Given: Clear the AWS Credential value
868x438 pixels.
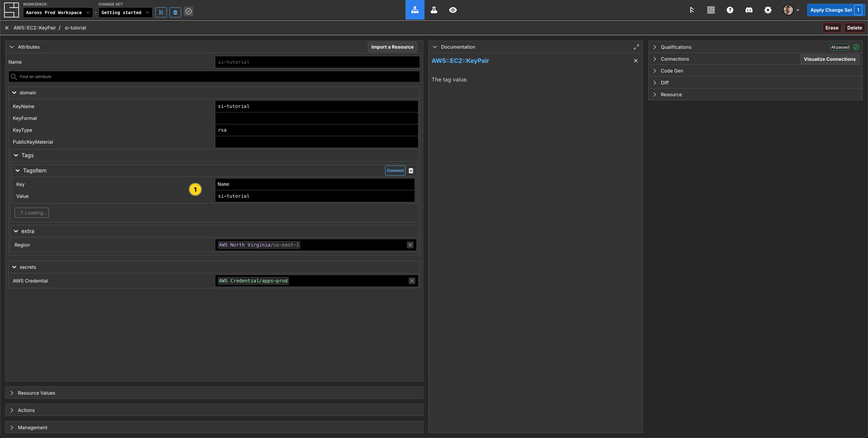Looking at the screenshot, I should tap(412, 281).
